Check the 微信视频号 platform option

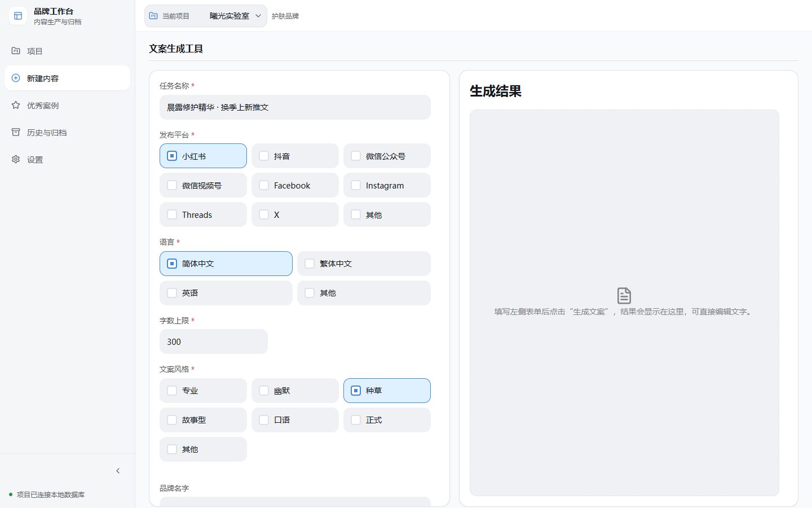coord(203,185)
